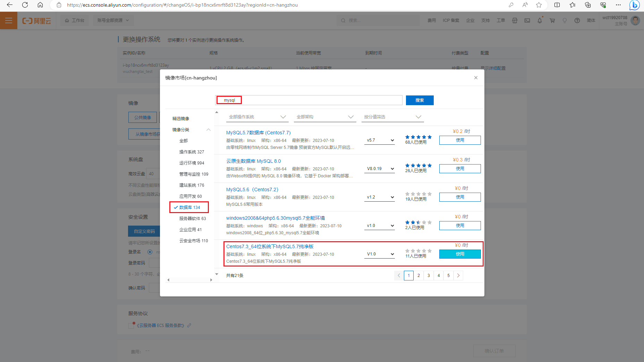Open the 账号全部资源 dropdown
The image size is (644, 362).
pyautogui.click(x=113, y=20)
